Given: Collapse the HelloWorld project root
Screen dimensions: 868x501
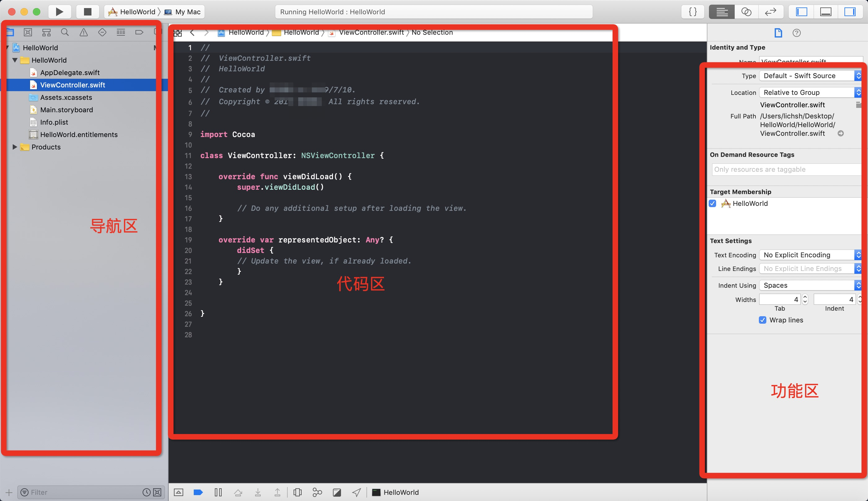Looking at the screenshot, I should point(7,47).
